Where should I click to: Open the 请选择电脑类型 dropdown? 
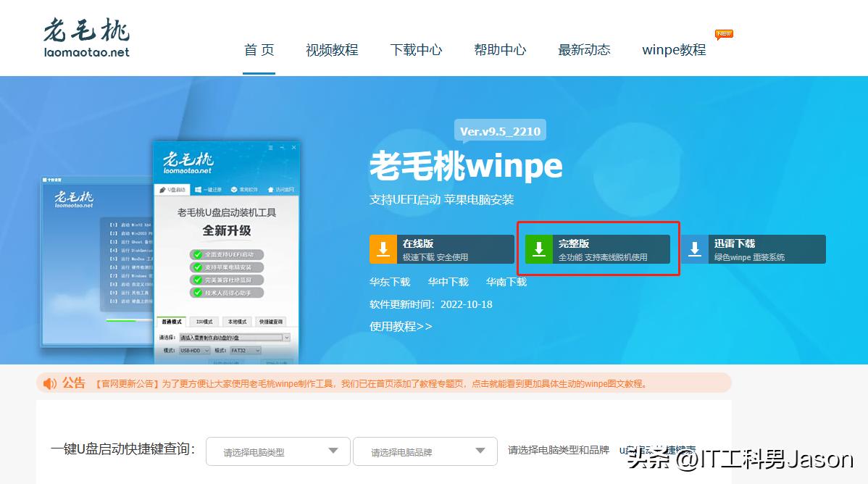point(277,451)
